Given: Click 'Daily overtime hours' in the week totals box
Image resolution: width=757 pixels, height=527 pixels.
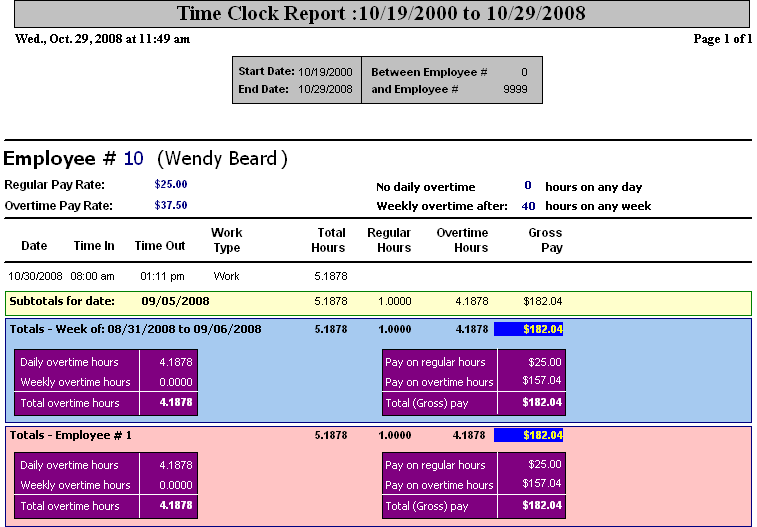Looking at the screenshot, I should [69, 362].
